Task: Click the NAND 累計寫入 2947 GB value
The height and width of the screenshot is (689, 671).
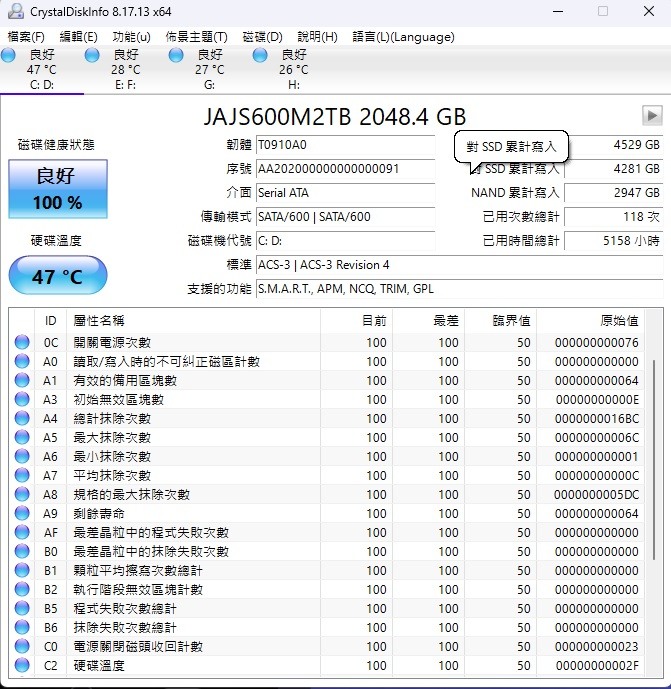Action: (614, 192)
